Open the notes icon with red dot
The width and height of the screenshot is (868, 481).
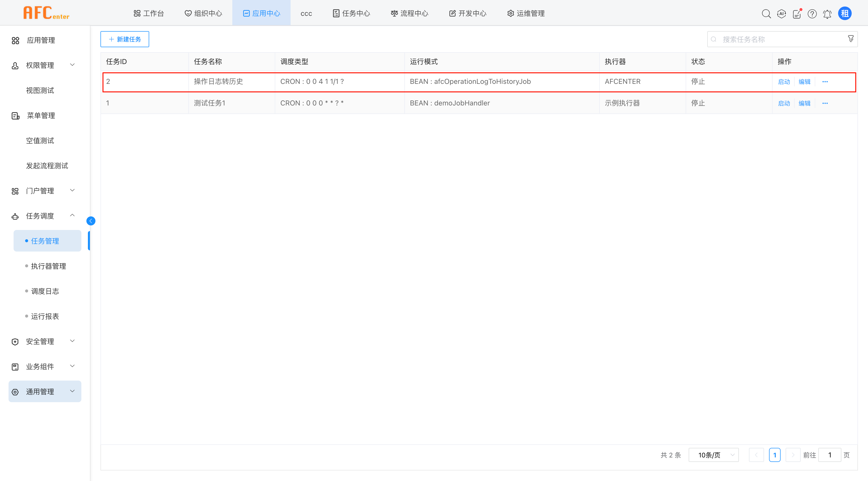(x=797, y=14)
